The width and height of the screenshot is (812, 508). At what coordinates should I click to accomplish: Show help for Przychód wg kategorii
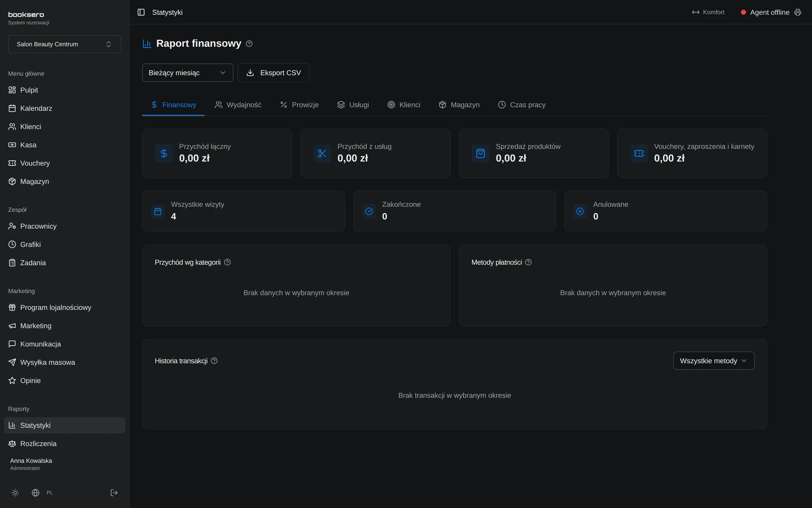coord(227,262)
